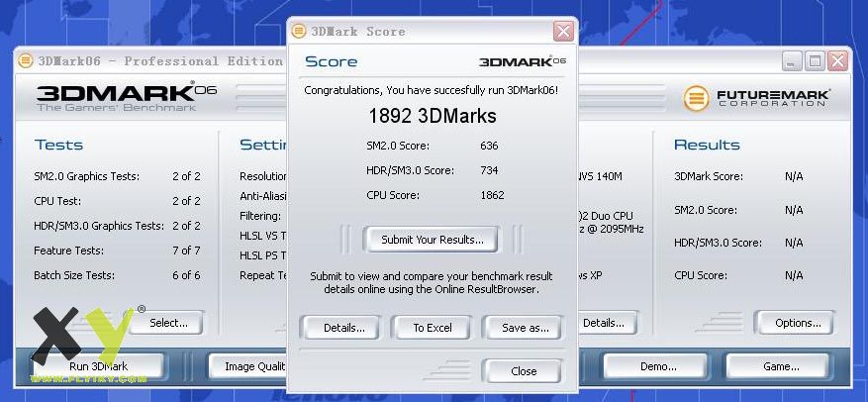Start the benchmark with Run 3DMark
This screenshot has height=402, width=868.
[x=98, y=366]
